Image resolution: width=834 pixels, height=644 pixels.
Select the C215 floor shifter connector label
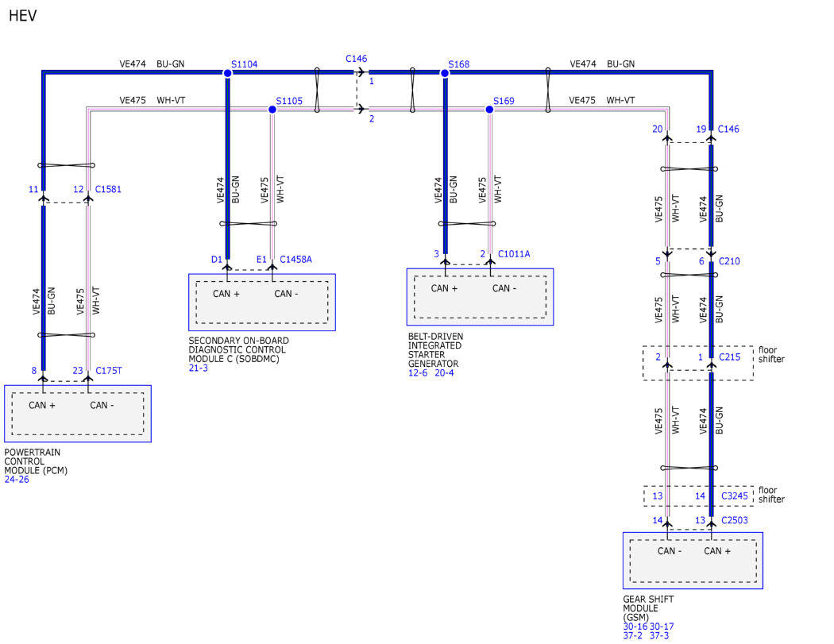coord(729,358)
